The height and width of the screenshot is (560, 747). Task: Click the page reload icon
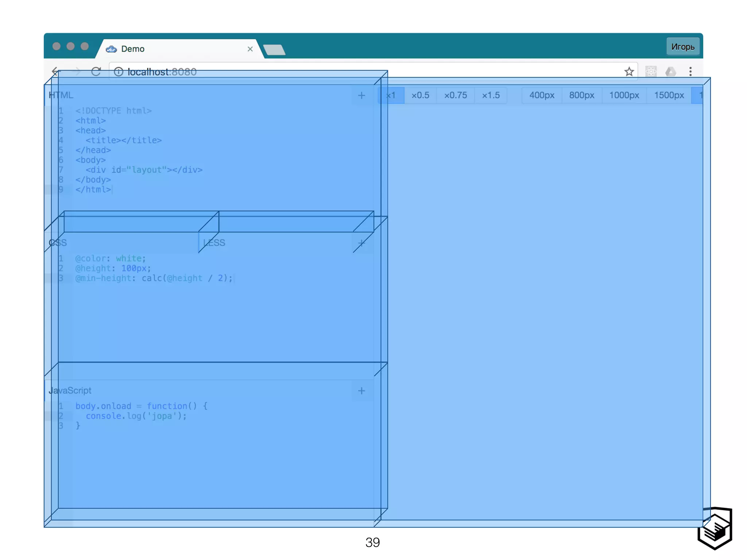[96, 71]
